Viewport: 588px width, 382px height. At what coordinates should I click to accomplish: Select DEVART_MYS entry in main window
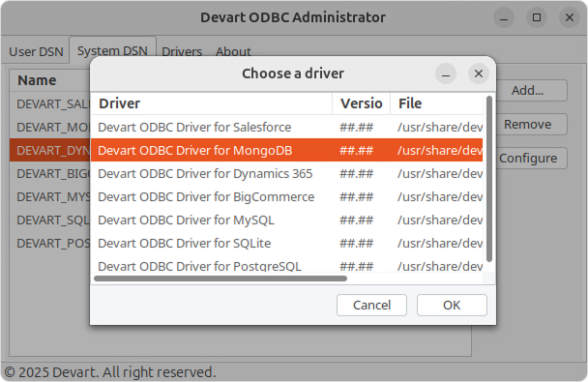click(x=50, y=197)
